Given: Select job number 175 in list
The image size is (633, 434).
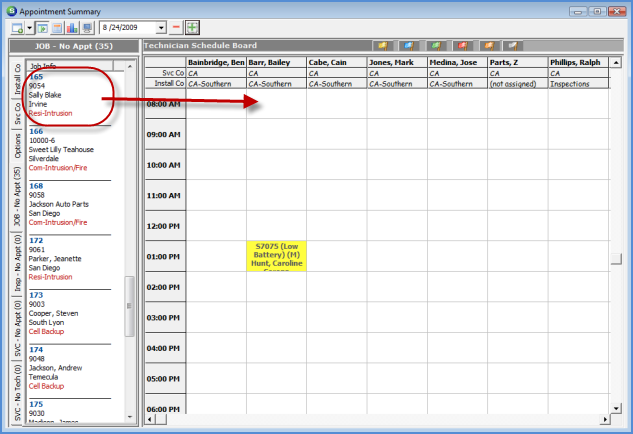Looking at the screenshot, I should tap(36, 404).
